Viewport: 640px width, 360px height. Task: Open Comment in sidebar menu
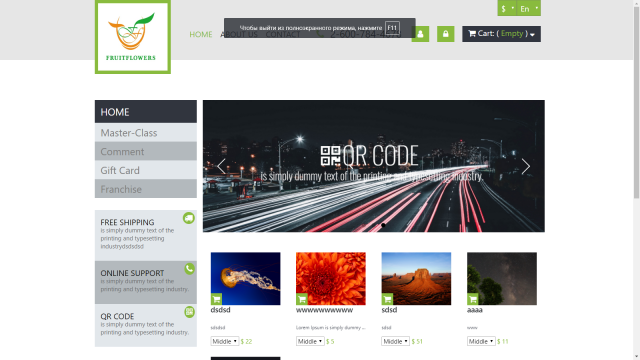(146, 151)
